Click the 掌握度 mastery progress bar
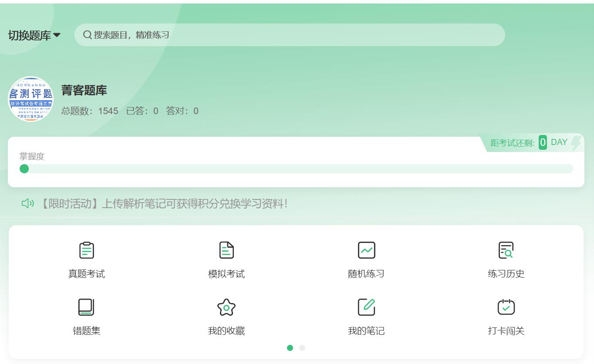The width and height of the screenshot is (594, 364). tap(296, 168)
